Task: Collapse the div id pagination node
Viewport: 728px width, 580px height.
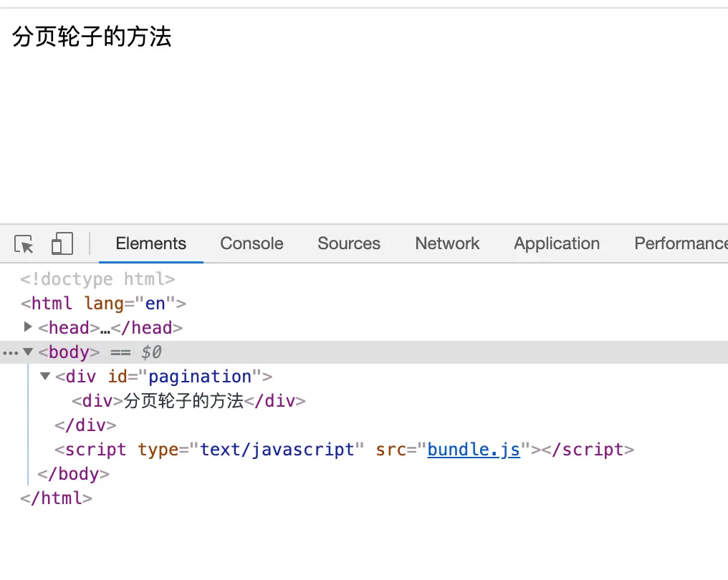Action: coord(45,376)
